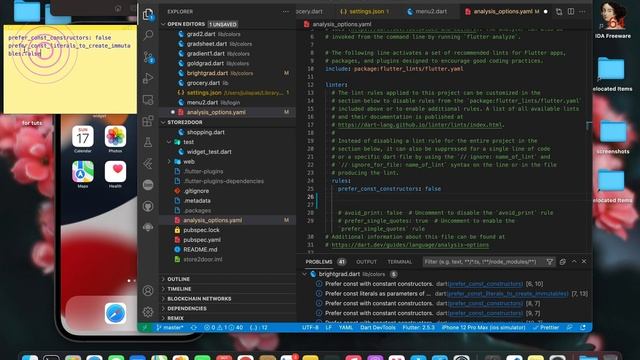640x360 pixels.
Task: Open the compare changes icon in the editor title bar
Action: (x=558, y=11)
